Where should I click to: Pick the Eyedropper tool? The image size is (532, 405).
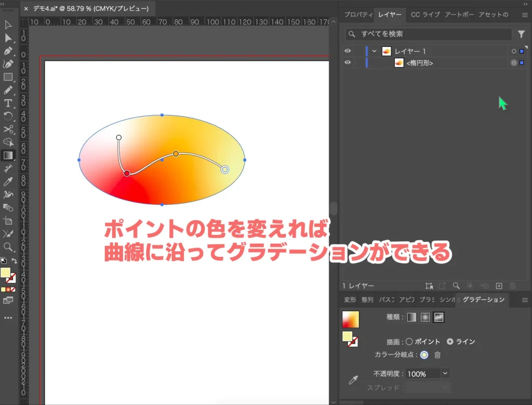(x=7, y=182)
